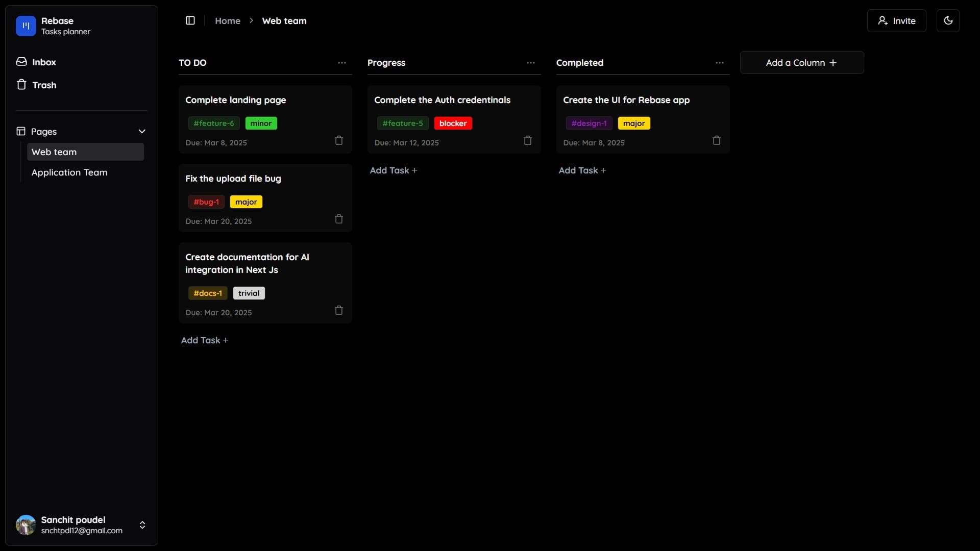
Task: Collapse the Pages section chevron
Action: [142, 131]
